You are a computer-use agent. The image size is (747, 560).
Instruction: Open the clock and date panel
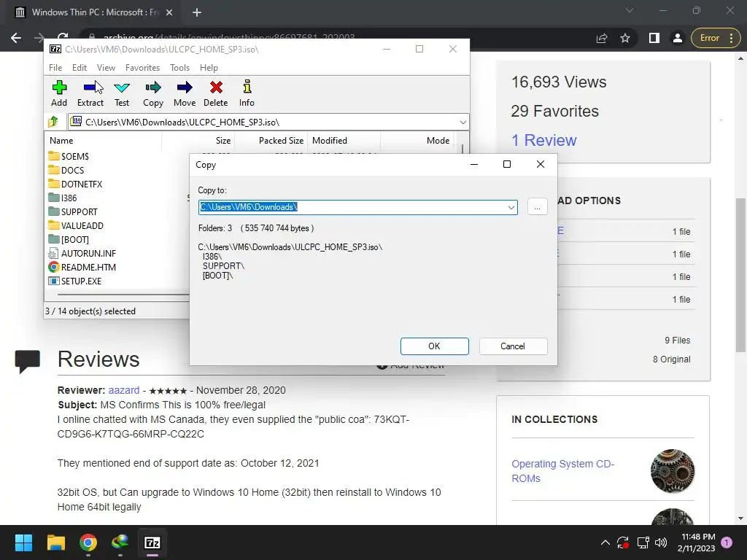(698, 542)
